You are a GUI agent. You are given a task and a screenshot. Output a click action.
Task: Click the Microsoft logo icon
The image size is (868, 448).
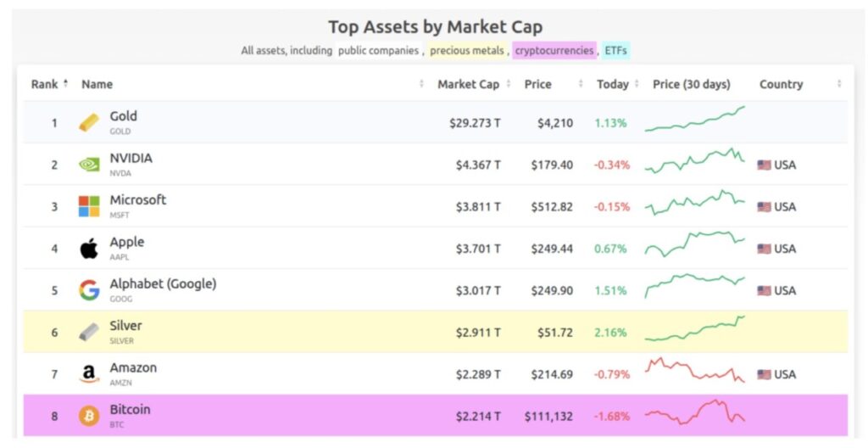pyautogui.click(x=89, y=206)
